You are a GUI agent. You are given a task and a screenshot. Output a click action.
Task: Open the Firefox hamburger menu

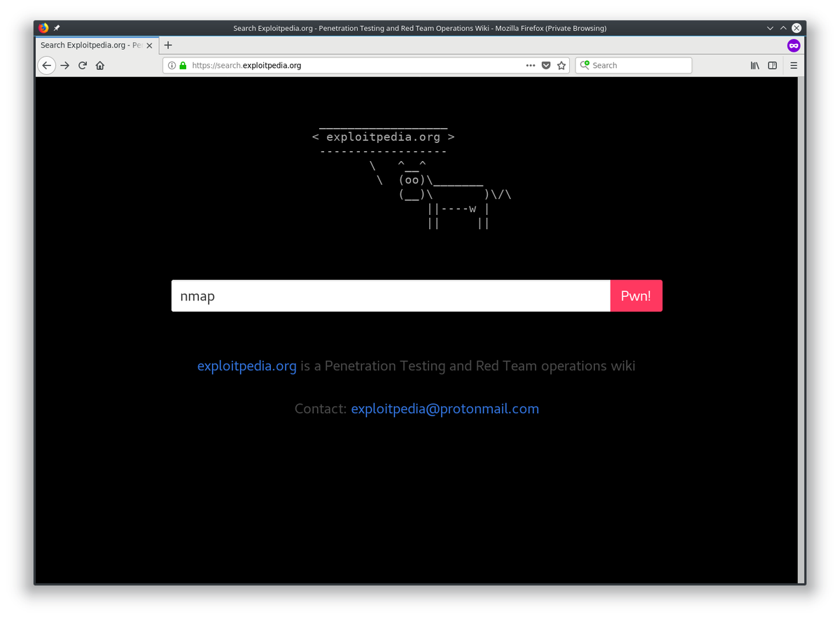(794, 65)
